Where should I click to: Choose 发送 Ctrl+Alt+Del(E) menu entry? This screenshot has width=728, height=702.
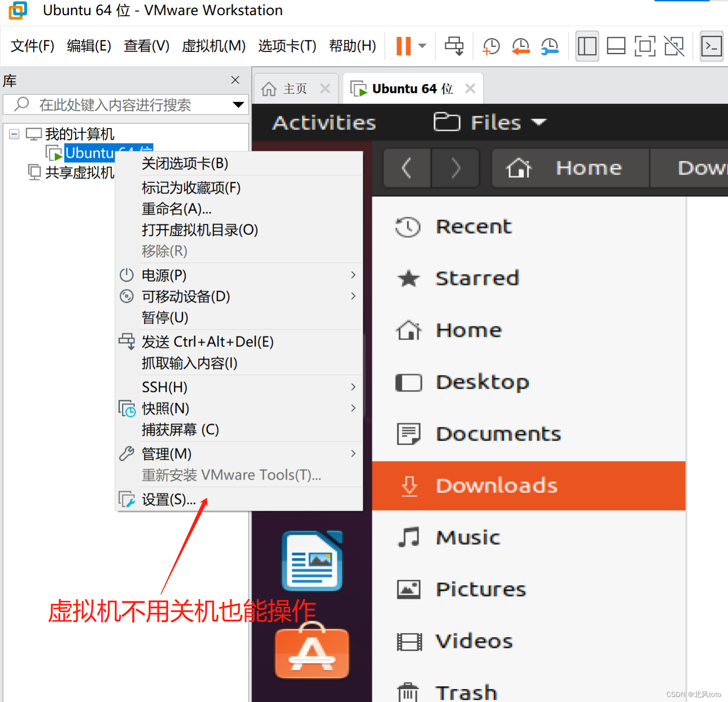coord(239,342)
